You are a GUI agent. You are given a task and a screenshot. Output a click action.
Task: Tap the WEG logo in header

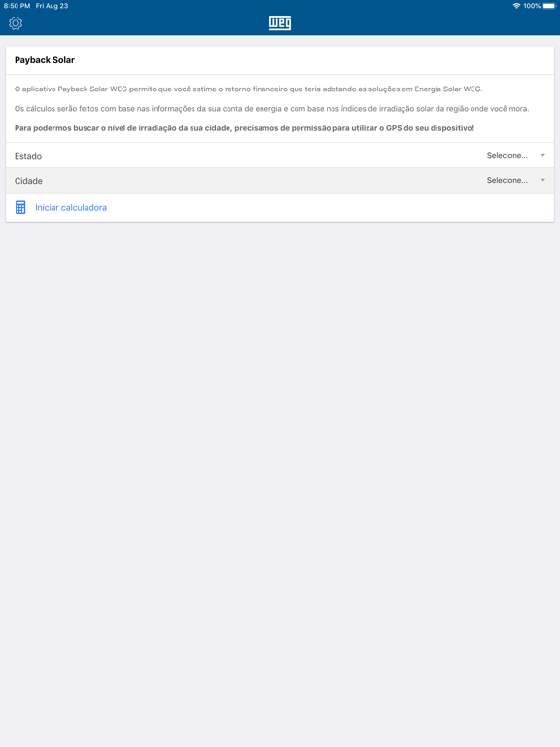tap(280, 23)
